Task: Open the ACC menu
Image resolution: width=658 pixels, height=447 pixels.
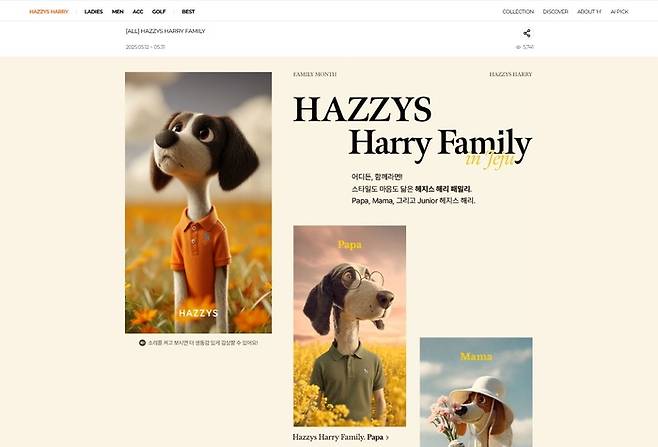Action: pyautogui.click(x=138, y=12)
